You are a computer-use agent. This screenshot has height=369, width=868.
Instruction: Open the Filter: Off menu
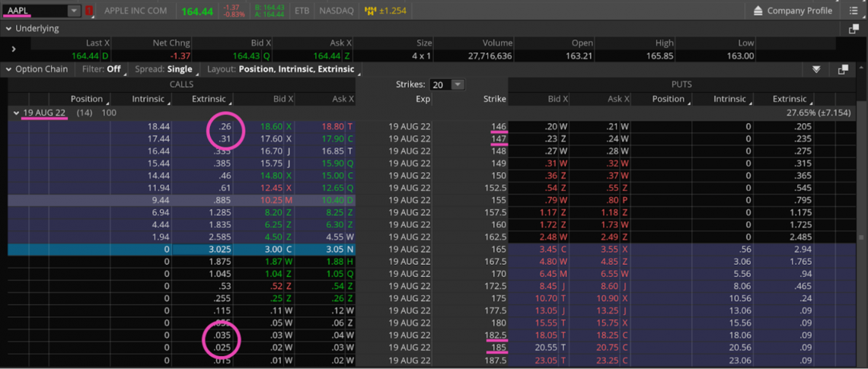coord(102,69)
